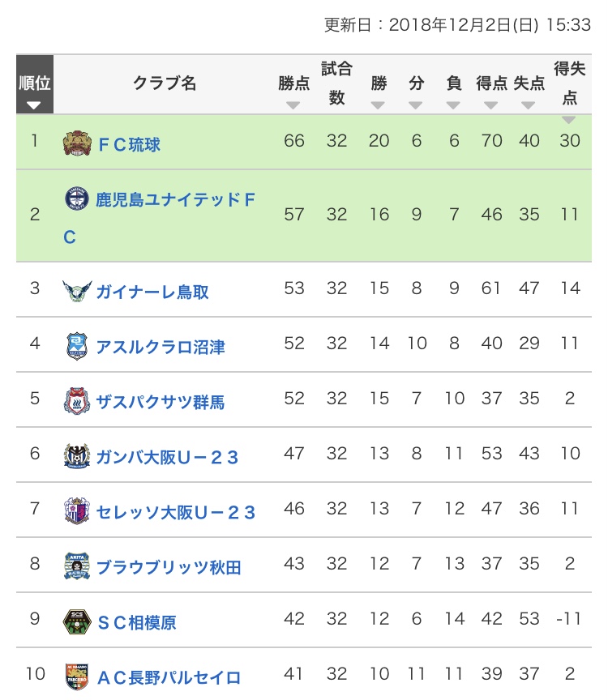
Task: Click the ガンバ大阪U-23 club crest
Action: point(76,456)
